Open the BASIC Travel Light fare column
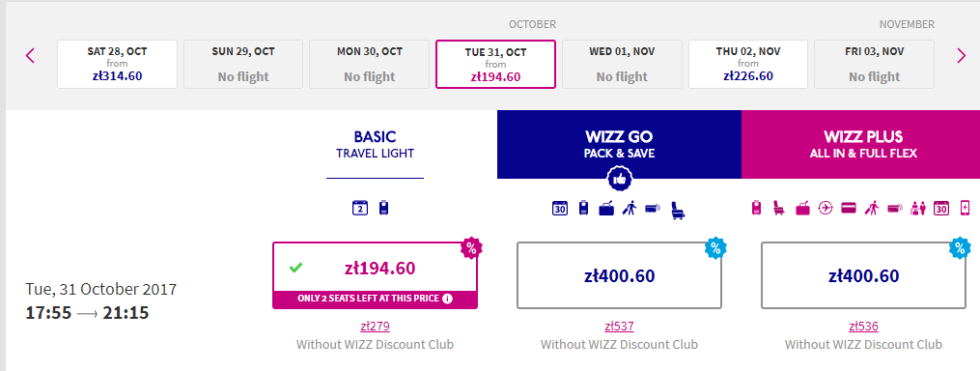This screenshot has height=371, width=980. tap(375, 145)
